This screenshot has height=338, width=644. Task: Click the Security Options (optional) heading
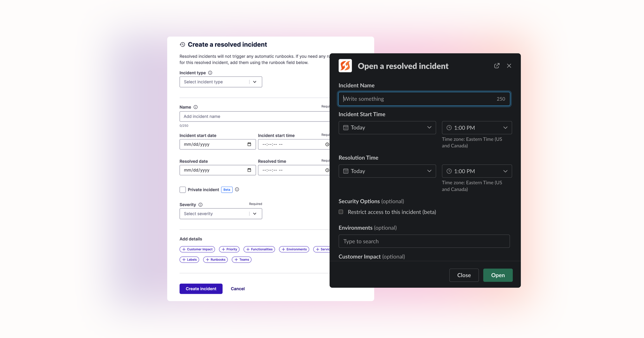371,201
